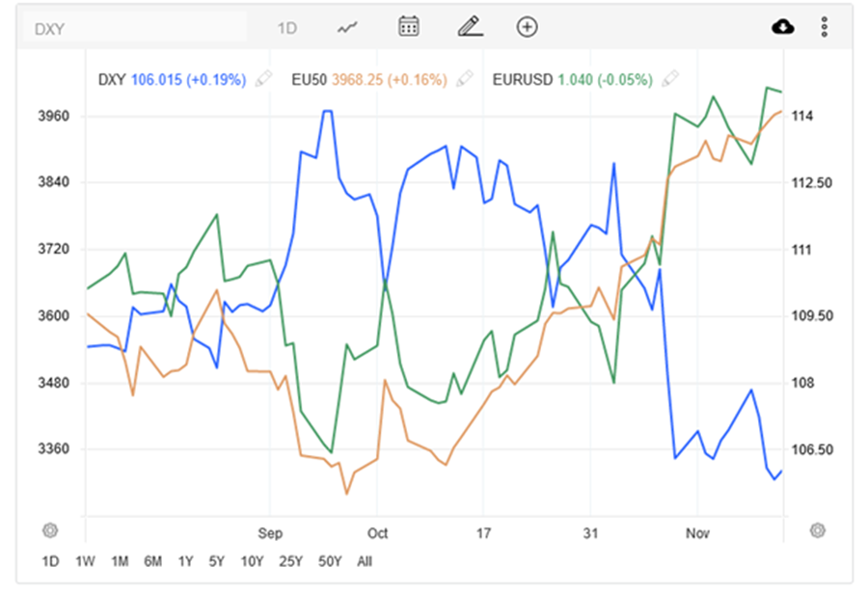The width and height of the screenshot is (868, 594).
Task: Click the DXY symbol search field
Action: tap(135, 28)
